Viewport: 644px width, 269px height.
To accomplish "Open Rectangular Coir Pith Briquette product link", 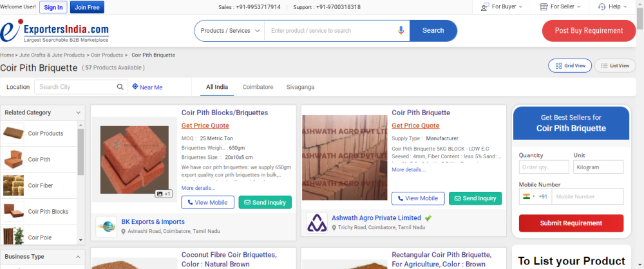I will 442,259.
